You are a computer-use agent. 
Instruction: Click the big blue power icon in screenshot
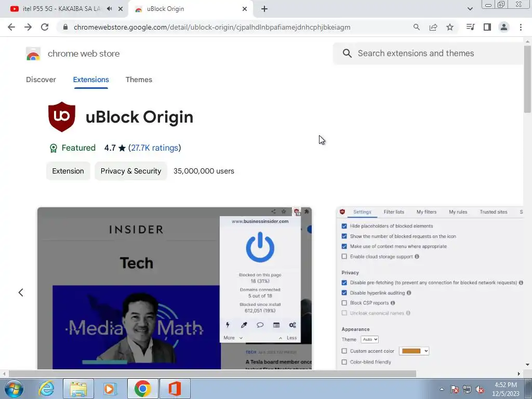tap(260, 247)
